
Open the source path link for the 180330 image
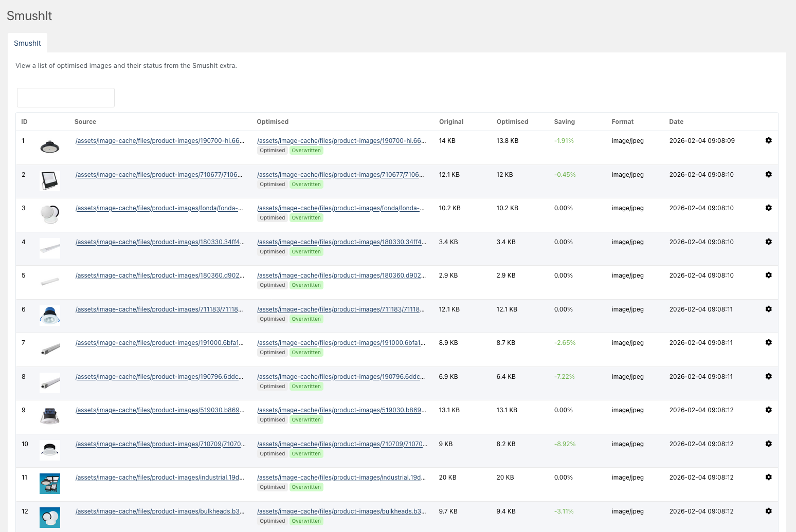[x=159, y=242]
